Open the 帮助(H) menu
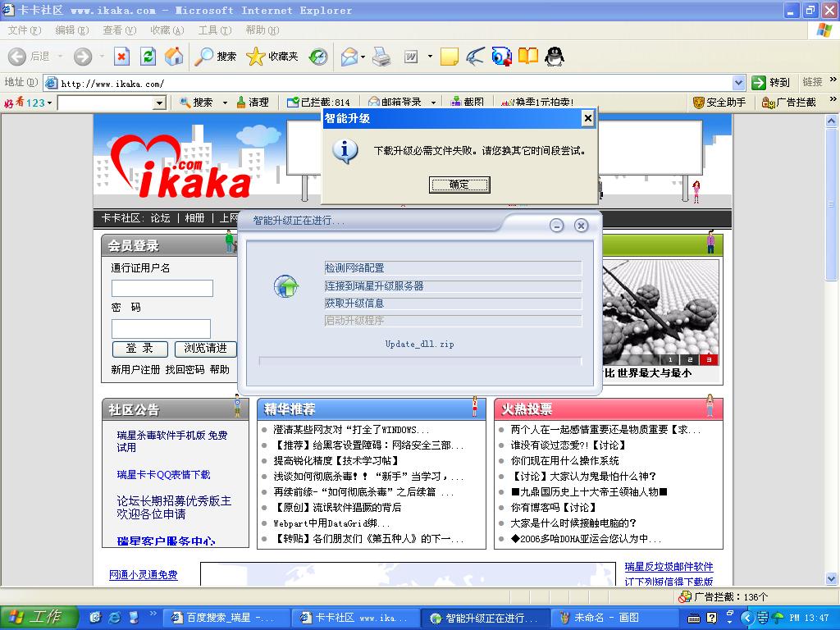The height and width of the screenshot is (630, 840). pyautogui.click(x=262, y=30)
